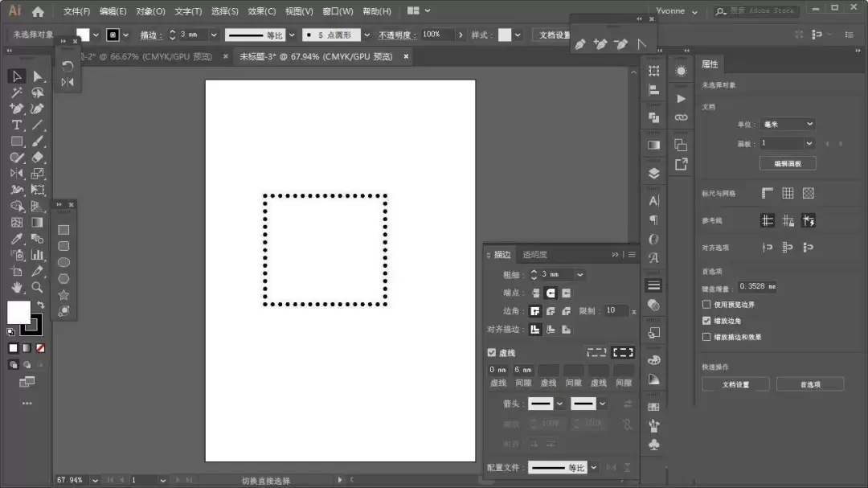Viewport: 868px width, 488px height.
Task: Open zoom level dropdown in status bar
Action: coord(95,480)
